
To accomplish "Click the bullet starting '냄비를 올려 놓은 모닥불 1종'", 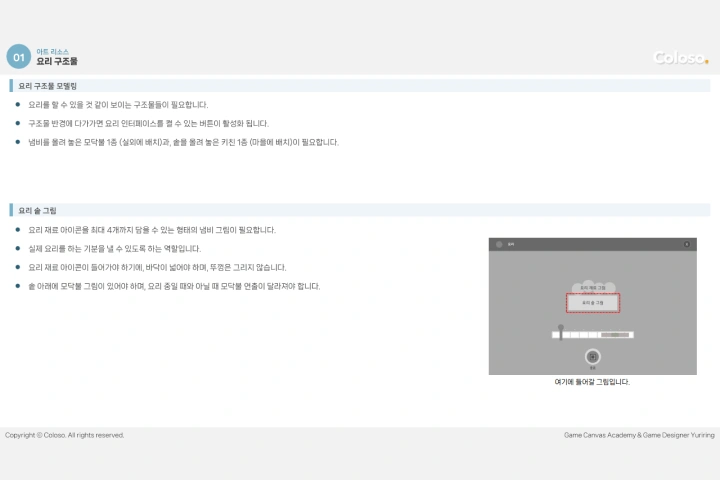I will click(x=183, y=142).
